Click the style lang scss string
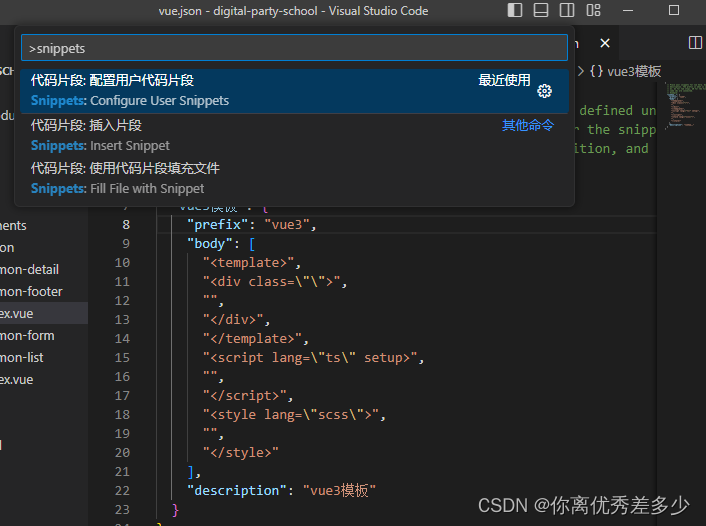 [290, 414]
